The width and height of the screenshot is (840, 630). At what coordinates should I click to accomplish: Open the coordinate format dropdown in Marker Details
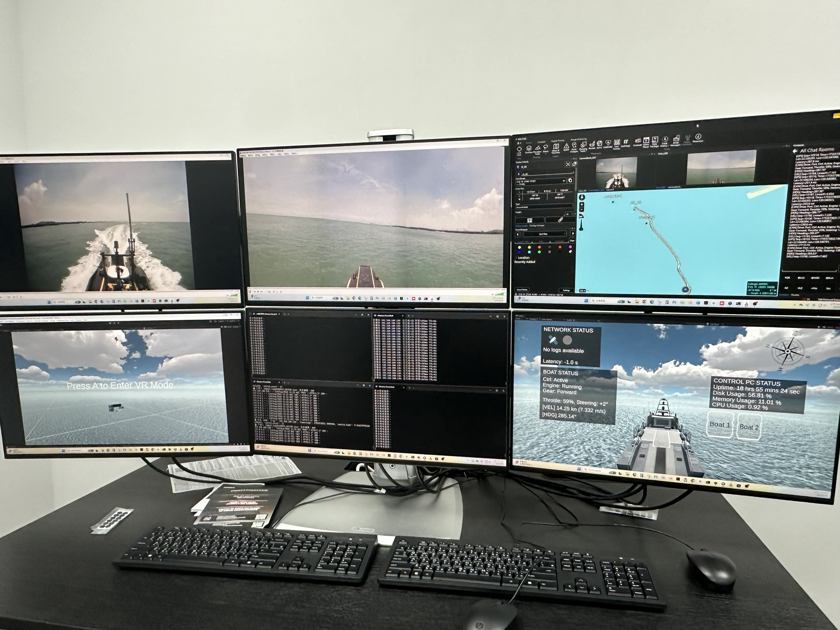pos(564,181)
